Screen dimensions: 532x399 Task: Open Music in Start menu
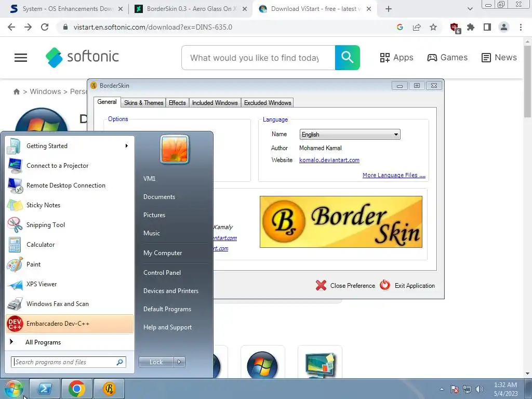click(x=152, y=233)
